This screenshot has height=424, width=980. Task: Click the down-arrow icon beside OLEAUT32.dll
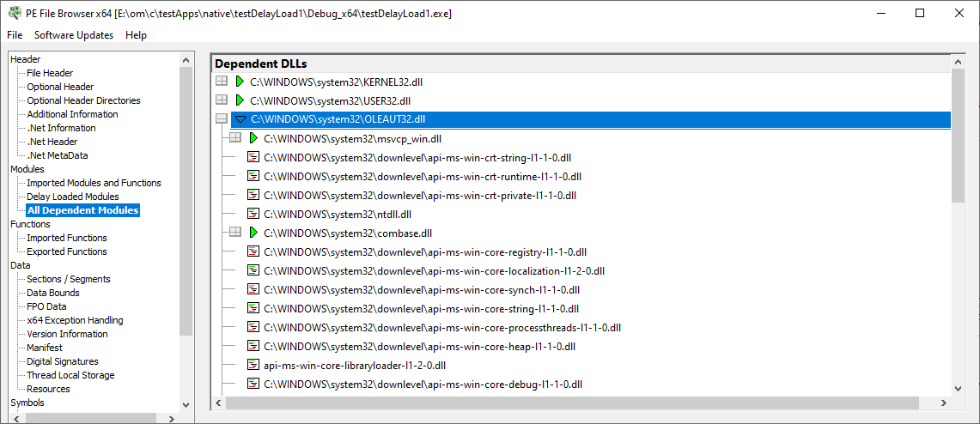pyautogui.click(x=240, y=119)
